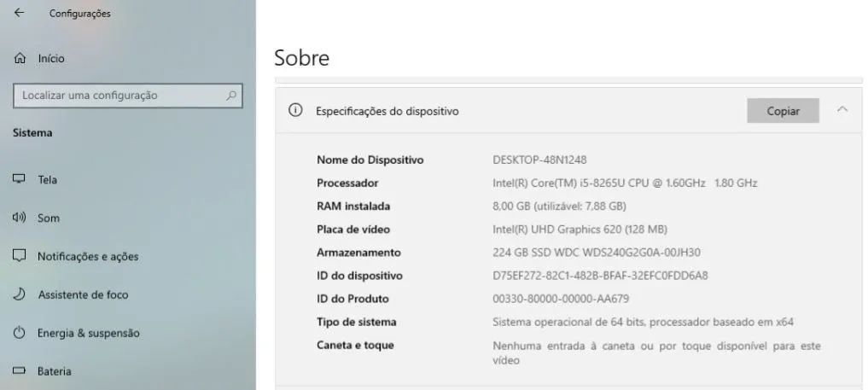Select the 8,00 GB RAM value
Image resolution: width=868 pixels, height=390 pixels.
559,207
